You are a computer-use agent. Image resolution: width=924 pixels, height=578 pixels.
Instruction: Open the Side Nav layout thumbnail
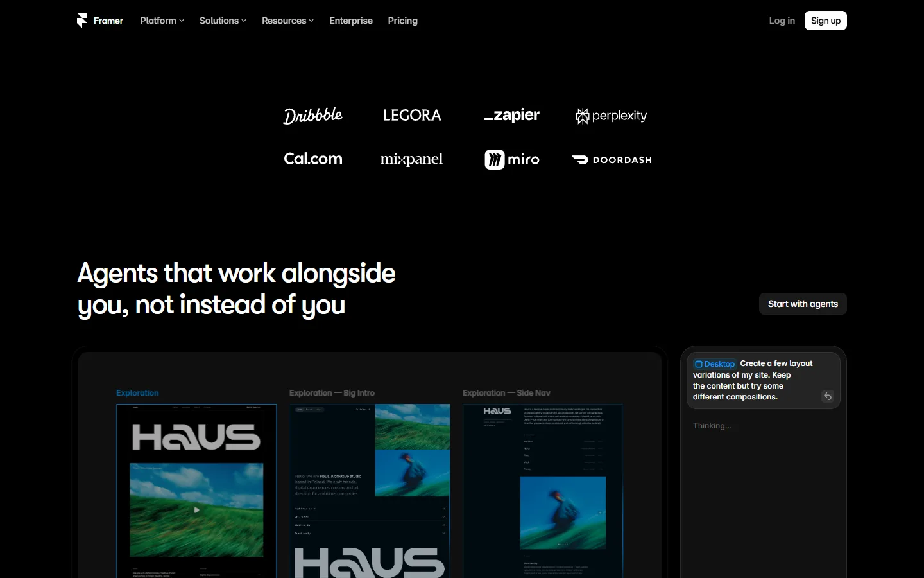click(543, 491)
